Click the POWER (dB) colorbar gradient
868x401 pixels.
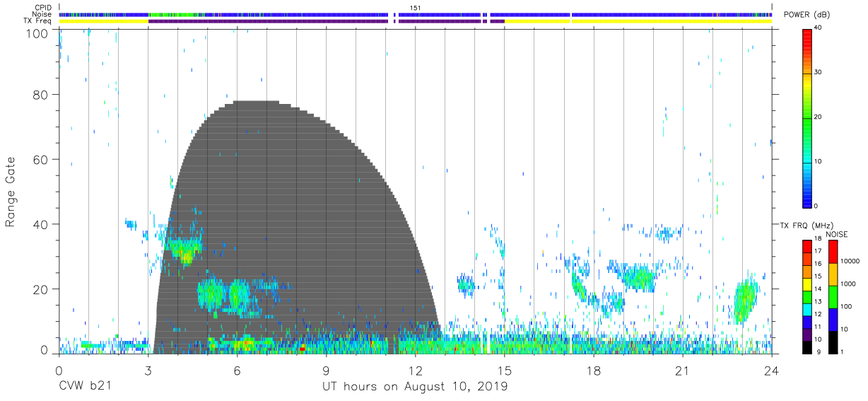pyautogui.click(x=807, y=118)
